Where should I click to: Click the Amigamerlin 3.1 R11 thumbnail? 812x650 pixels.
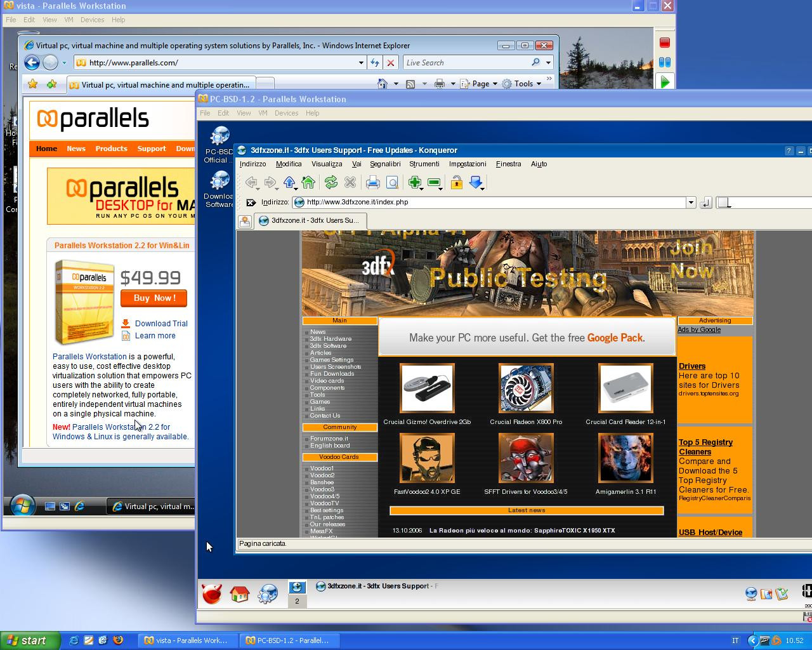tap(625, 458)
